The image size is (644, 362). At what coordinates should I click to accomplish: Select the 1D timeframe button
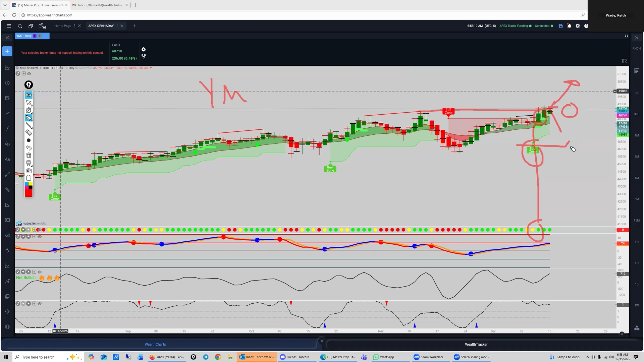coord(637,284)
